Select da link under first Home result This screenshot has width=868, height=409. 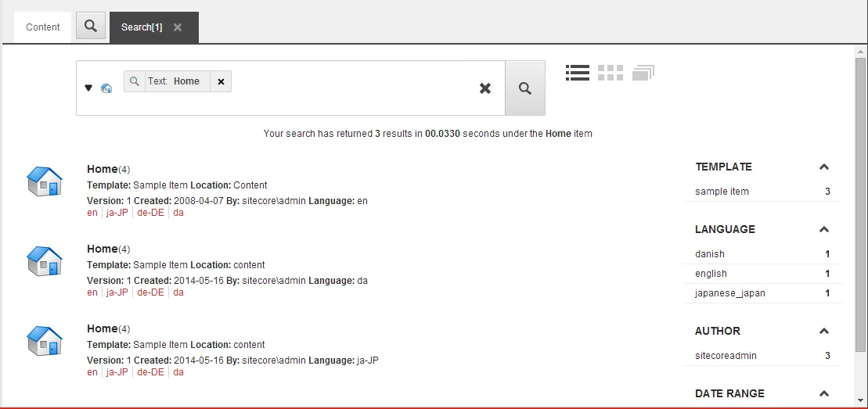pyautogui.click(x=178, y=213)
